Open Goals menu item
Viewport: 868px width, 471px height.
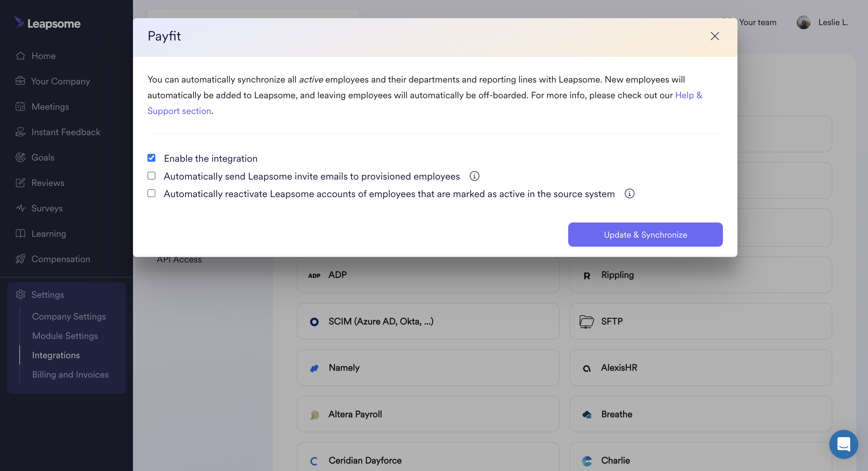point(43,158)
